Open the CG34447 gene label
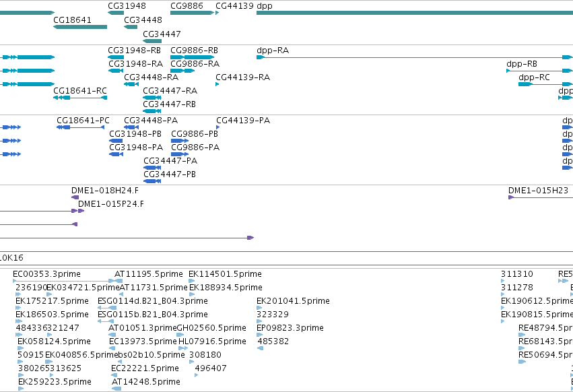573x392 pixels. click(x=162, y=34)
